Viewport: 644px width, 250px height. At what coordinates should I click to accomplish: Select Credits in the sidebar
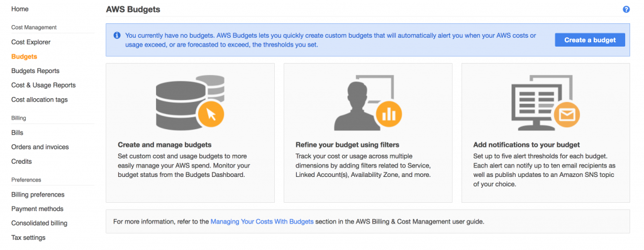point(21,161)
